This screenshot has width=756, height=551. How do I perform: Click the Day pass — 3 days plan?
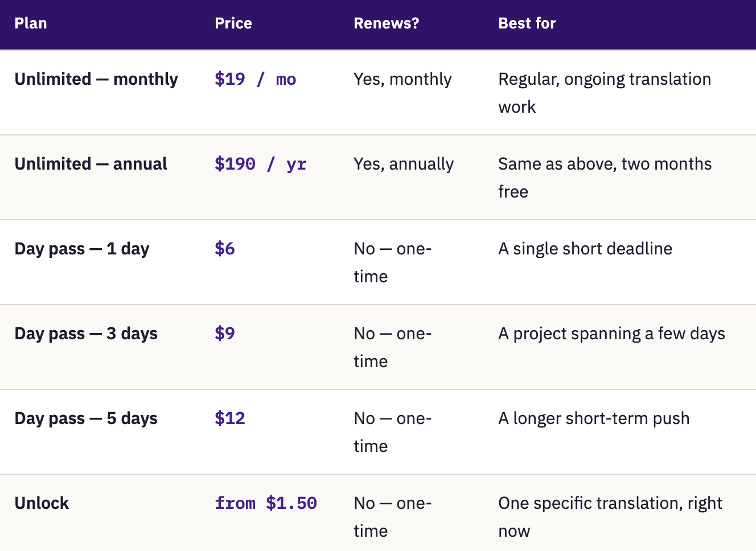(x=86, y=334)
